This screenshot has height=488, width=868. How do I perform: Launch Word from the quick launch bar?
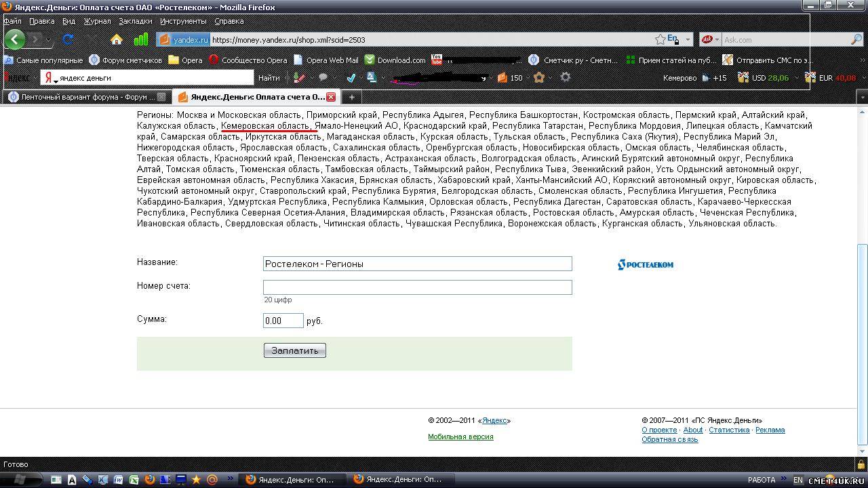(119, 480)
